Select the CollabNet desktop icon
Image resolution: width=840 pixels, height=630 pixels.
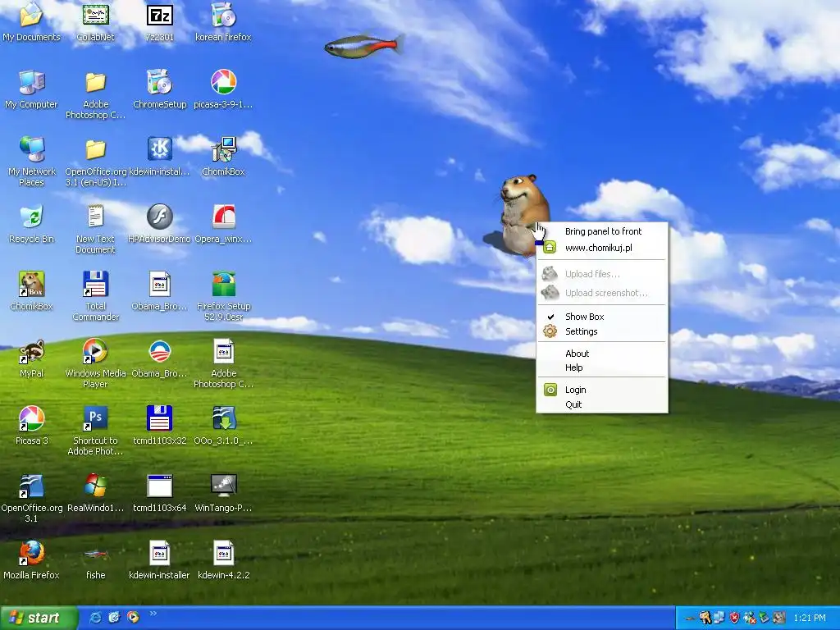coord(95,21)
